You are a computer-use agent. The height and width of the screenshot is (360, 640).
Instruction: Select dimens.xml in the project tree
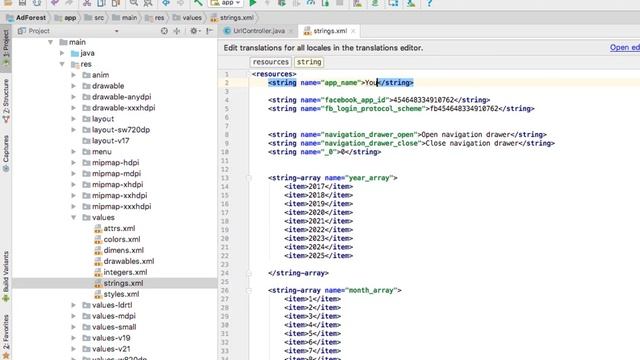point(119,251)
